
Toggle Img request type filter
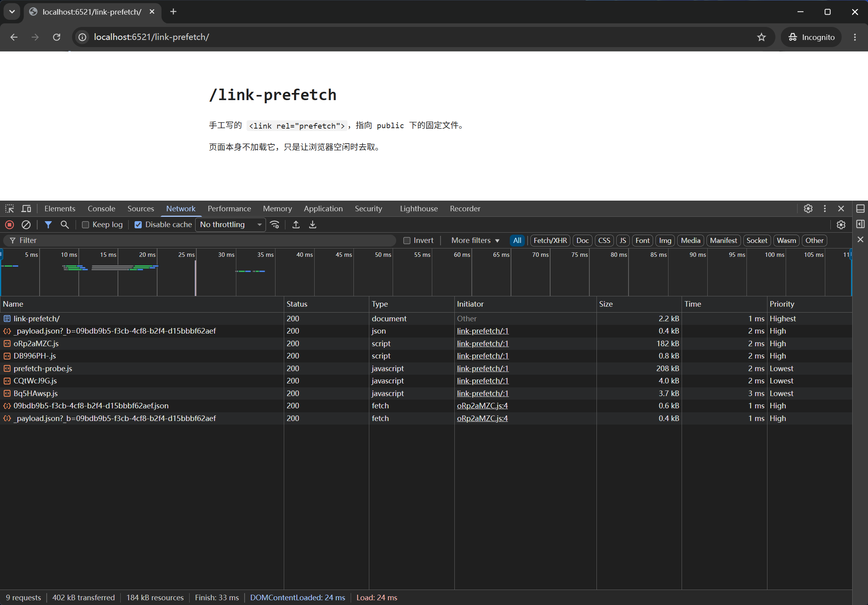[665, 241]
